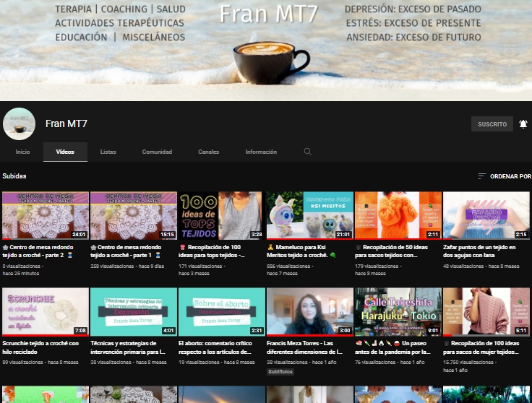
Task: Open 100 ideas de tops tejidos thumbnail
Action: tap(222, 215)
